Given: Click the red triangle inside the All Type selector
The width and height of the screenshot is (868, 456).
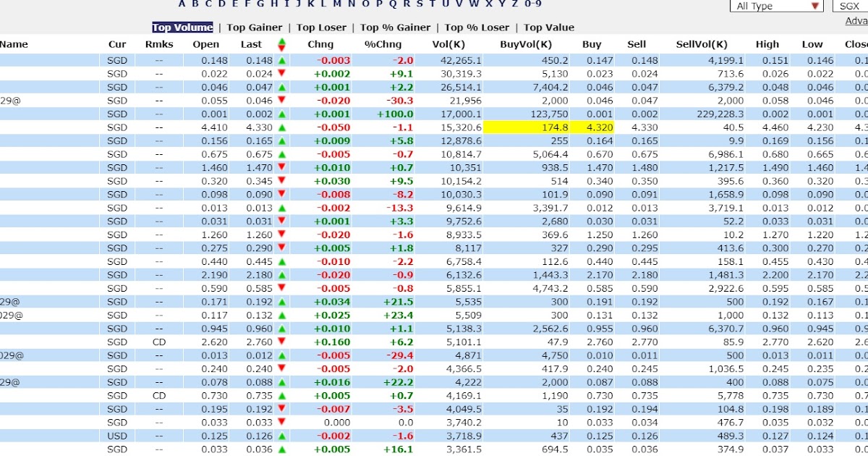Looking at the screenshot, I should (816, 6).
